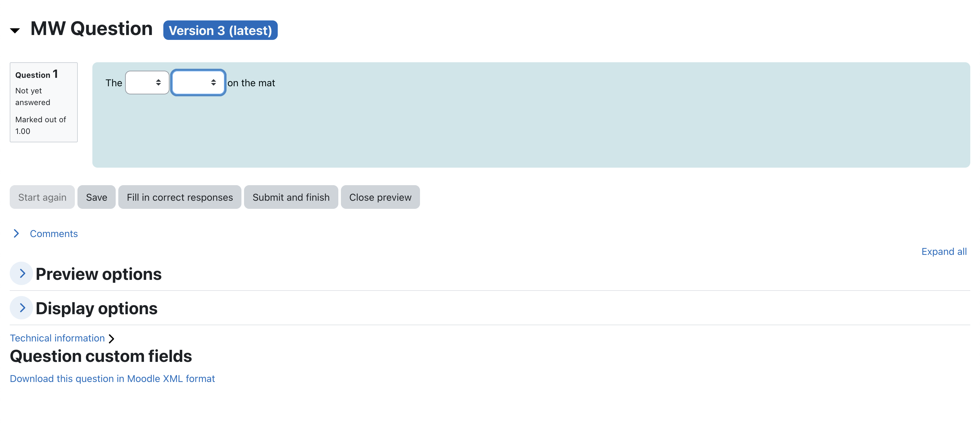Click the Question custom fields heading

click(101, 356)
